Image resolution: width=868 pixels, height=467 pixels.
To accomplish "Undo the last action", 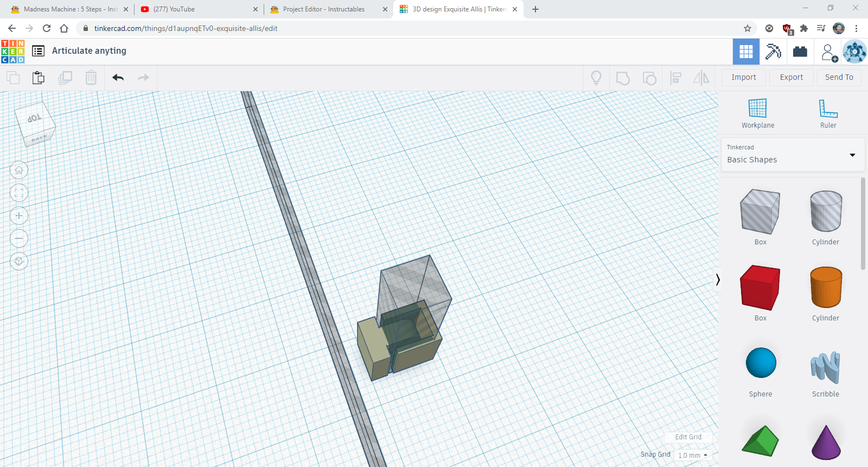I will click(118, 78).
